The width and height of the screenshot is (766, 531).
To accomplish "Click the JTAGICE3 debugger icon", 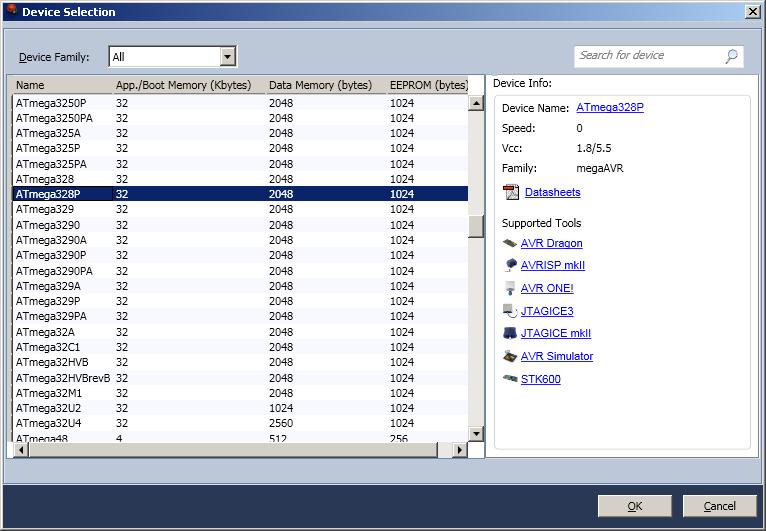I will tap(510, 311).
